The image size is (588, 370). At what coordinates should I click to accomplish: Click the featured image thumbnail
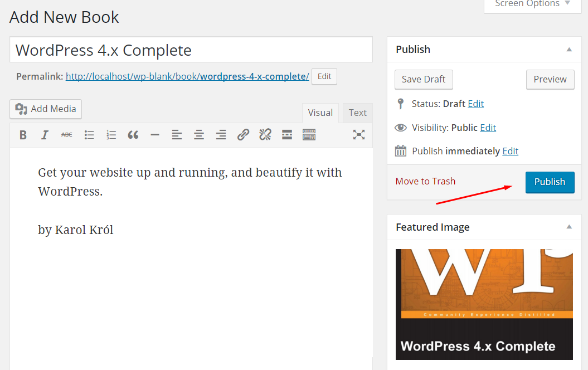point(484,304)
